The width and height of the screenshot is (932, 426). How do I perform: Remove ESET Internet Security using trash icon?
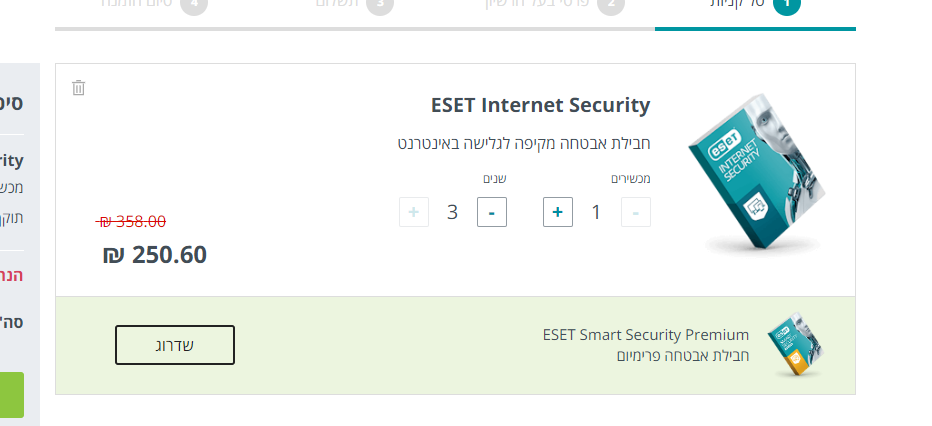click(x=79, y=88)
